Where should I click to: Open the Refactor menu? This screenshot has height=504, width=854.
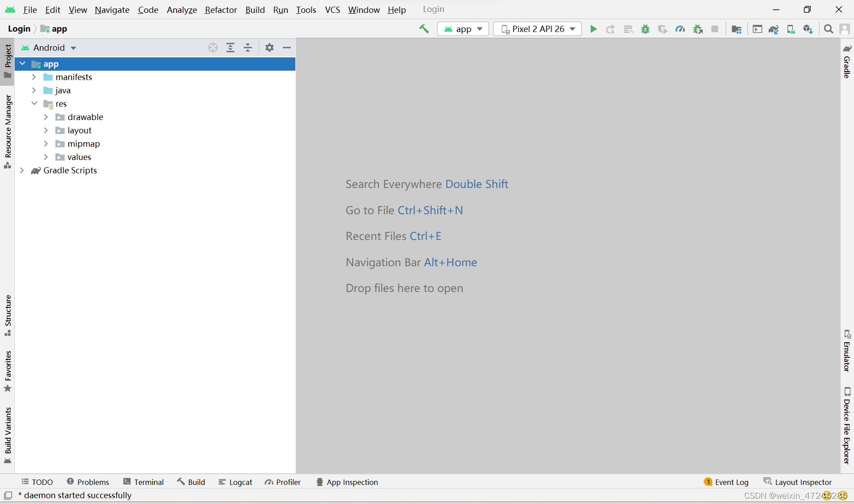(x=221, y=10)
